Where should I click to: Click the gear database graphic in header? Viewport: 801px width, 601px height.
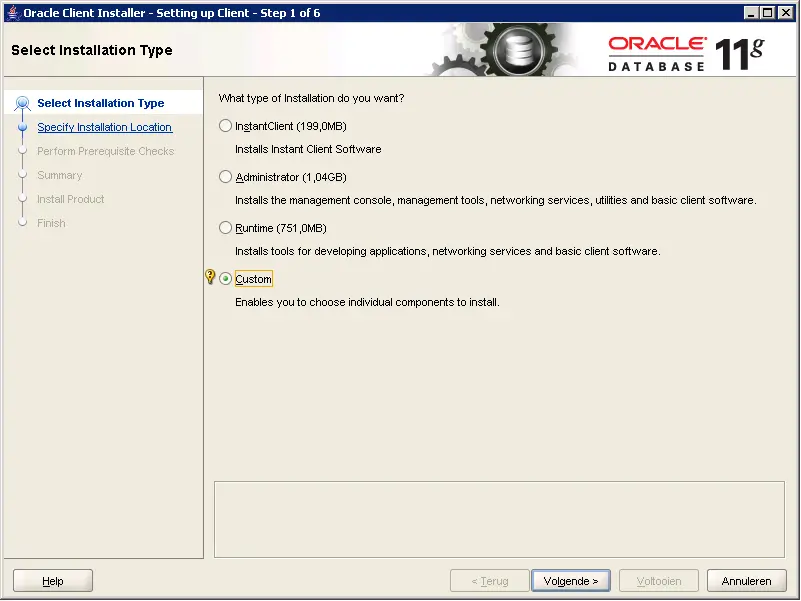pos(501,50)
